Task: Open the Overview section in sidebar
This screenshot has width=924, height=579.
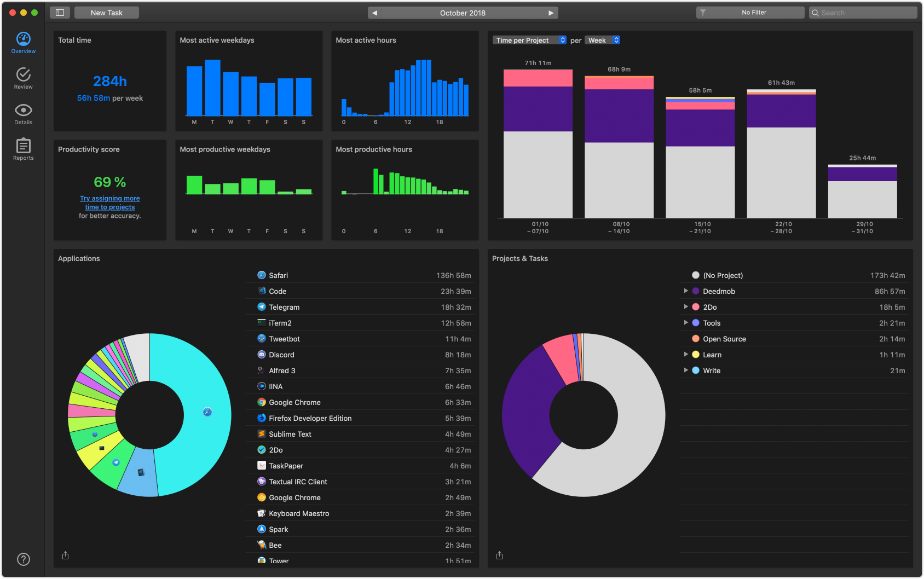Action: pyautogui.click(x=24, y=43)
